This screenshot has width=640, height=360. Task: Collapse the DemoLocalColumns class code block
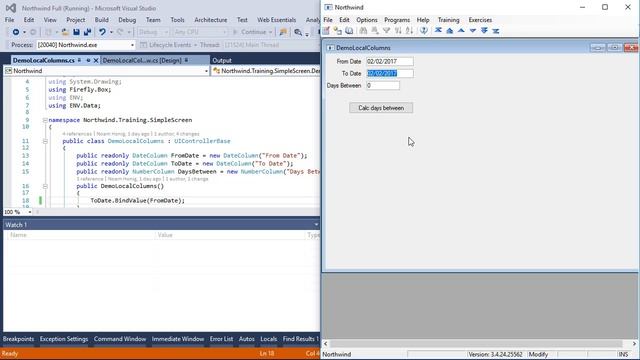coord(45,141)
